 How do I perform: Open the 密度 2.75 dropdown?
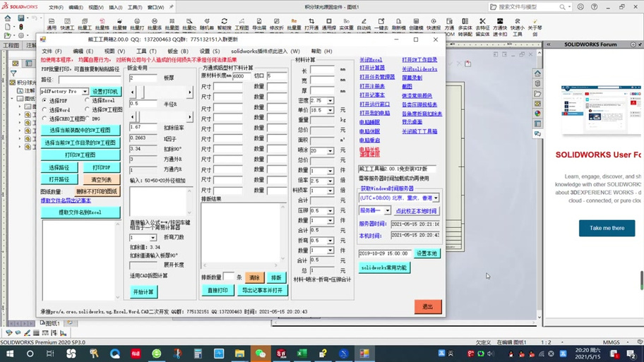(330, 100)
